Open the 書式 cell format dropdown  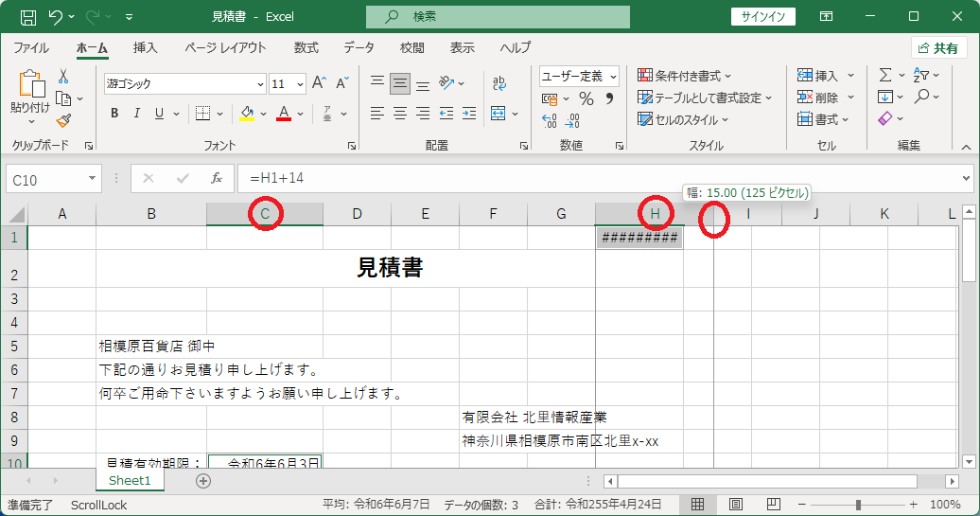pos(823,119)
